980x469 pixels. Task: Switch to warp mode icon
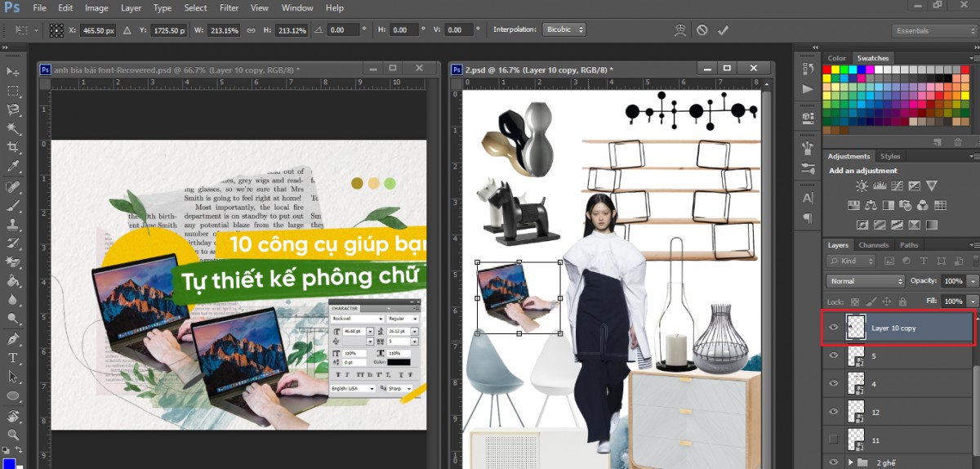[x=679, y=30]
